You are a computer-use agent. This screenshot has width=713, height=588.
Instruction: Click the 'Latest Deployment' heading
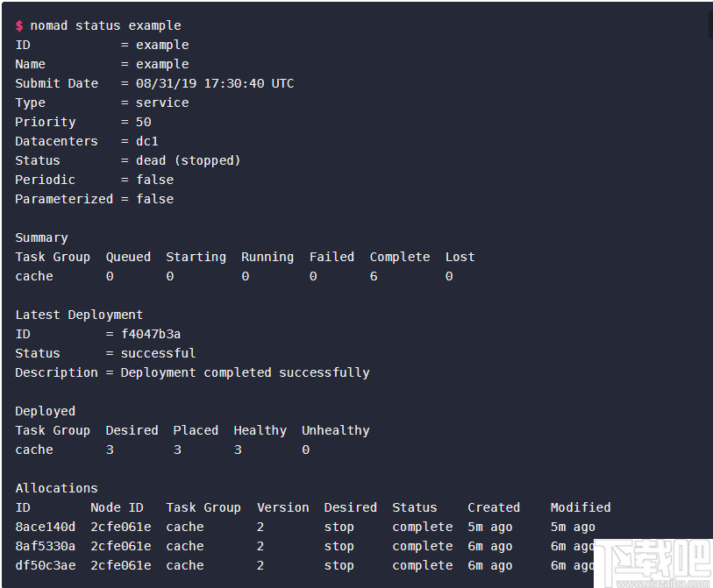[x=79, y=315]
